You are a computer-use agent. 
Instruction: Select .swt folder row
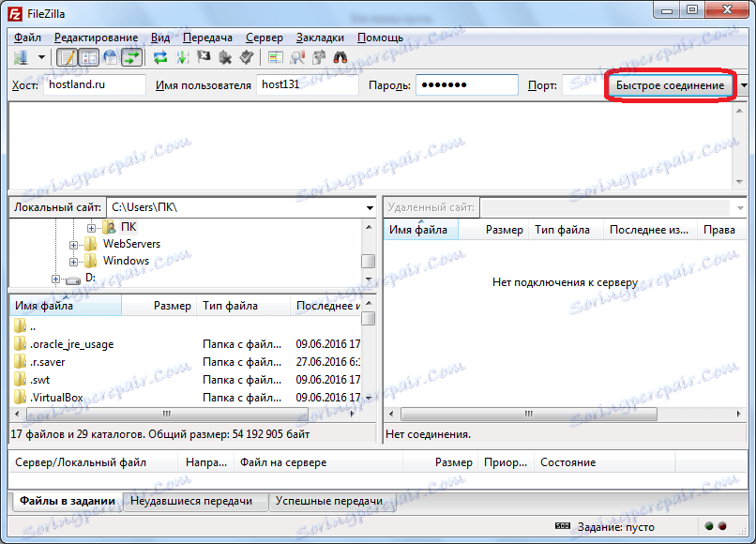[185, 380]
